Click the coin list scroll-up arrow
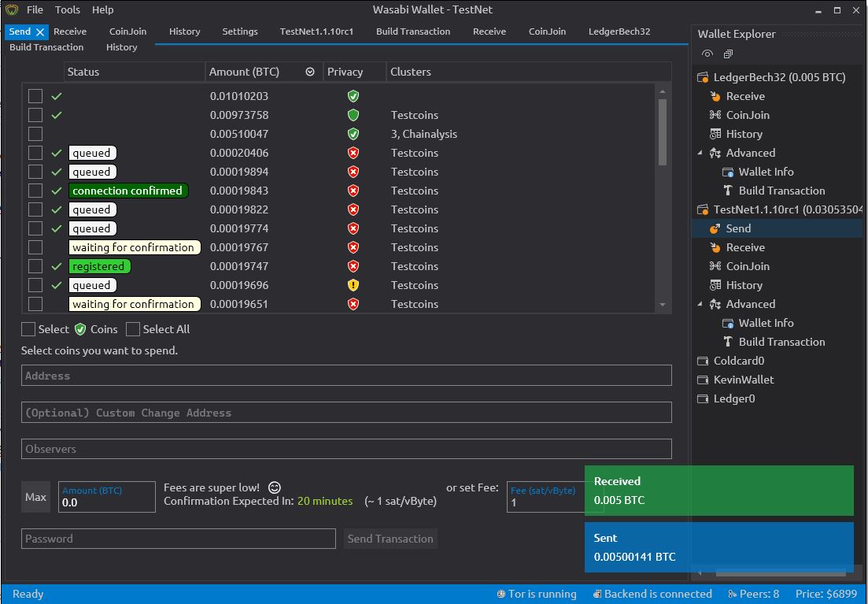Viewport: 868px width, 604px height. pos(663,92)
